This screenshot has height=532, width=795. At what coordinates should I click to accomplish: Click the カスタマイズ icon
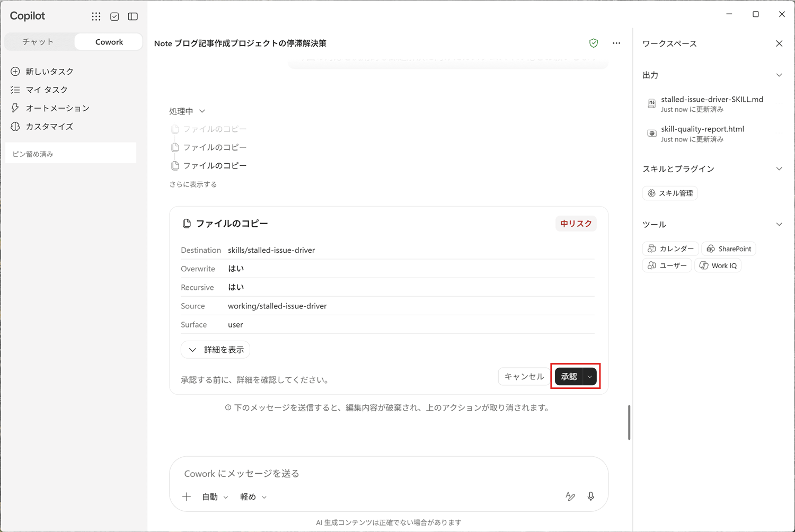coord(15,127)
